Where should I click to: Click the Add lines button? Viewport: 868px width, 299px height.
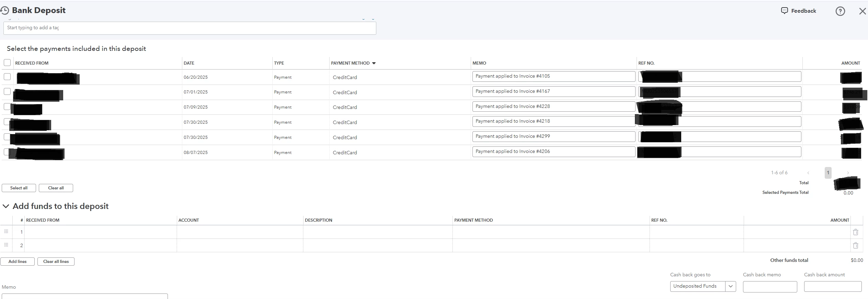pyautogui.click(x=18, y=262)
